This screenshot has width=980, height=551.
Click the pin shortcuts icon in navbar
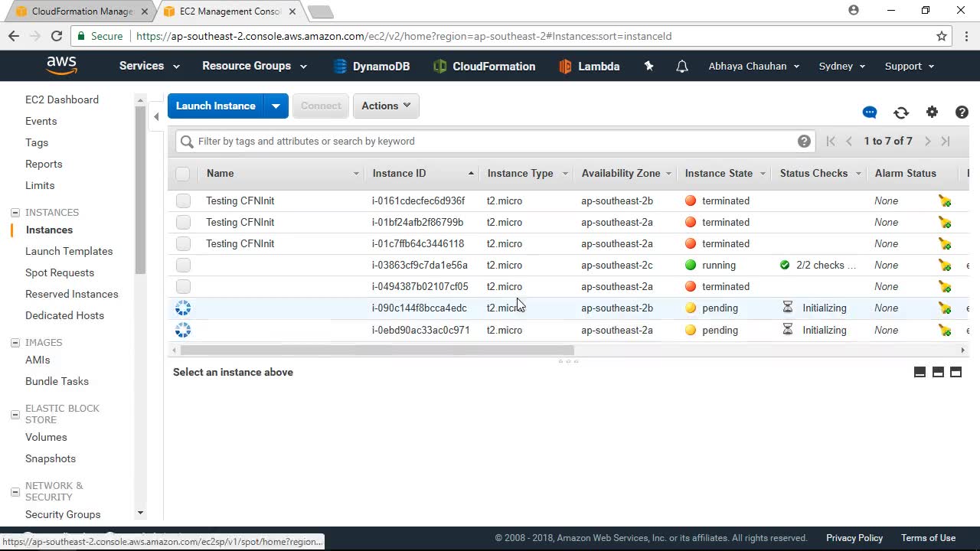point(648,66)
